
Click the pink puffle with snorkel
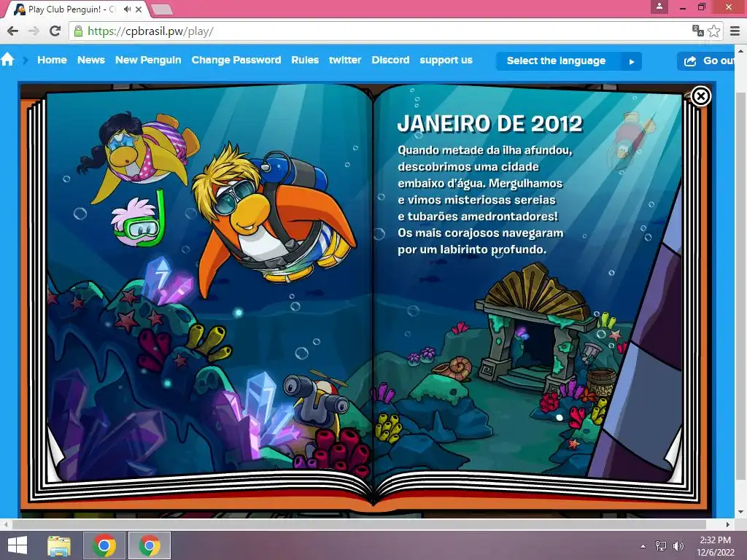[x=138, y=221]
